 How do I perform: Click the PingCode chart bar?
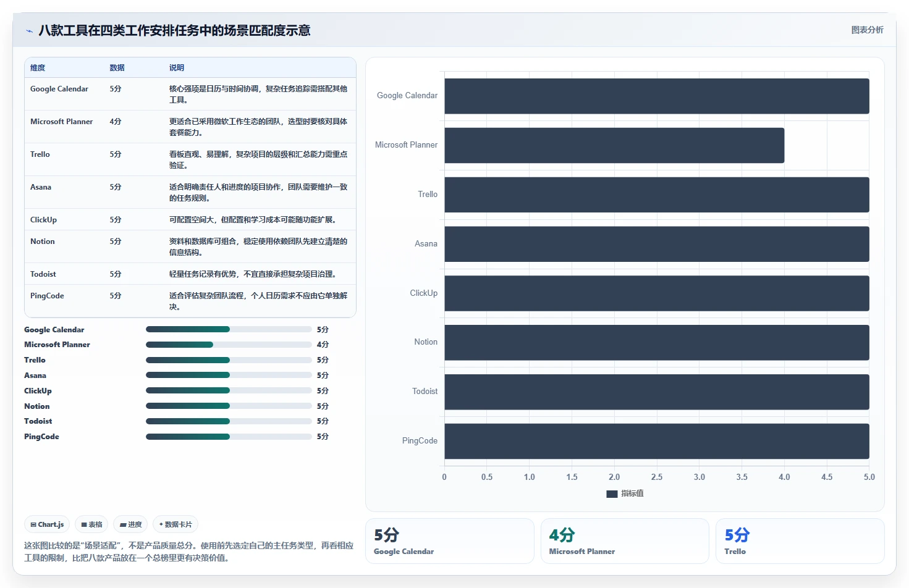click(657, 441)
